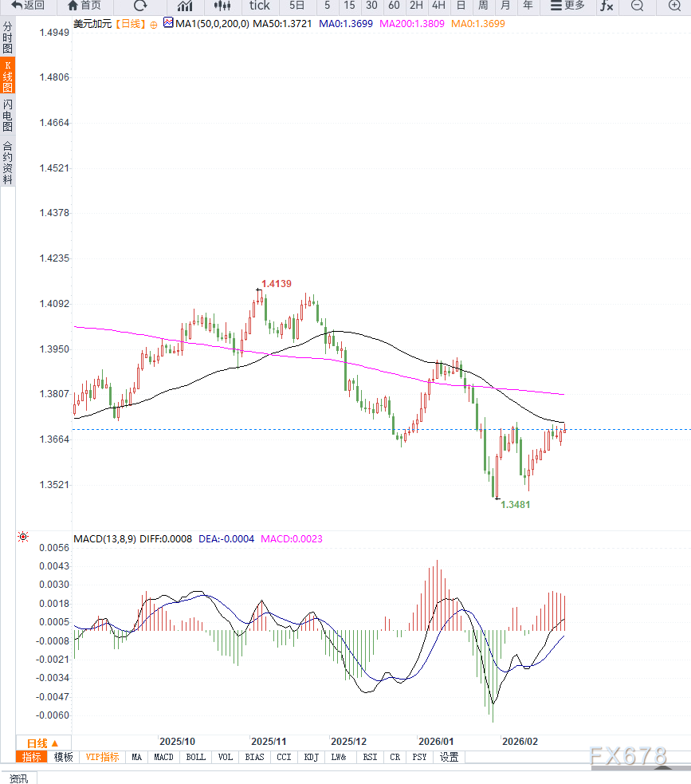Zoom in the chart with plus magnifier
Image resolution: width=691 pixels, height=784 pixels.
[x=674, y=6]
